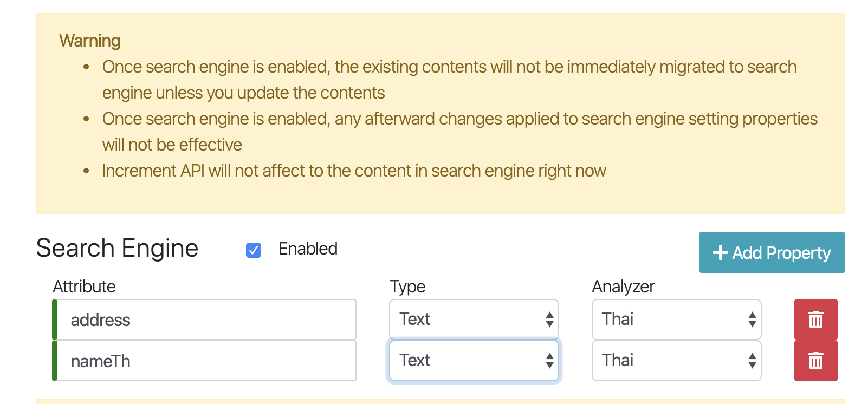Image resolution: width=868 pixels, height=404 pixels.
Task: Click the Warning title text
Action: click(90, 41)
